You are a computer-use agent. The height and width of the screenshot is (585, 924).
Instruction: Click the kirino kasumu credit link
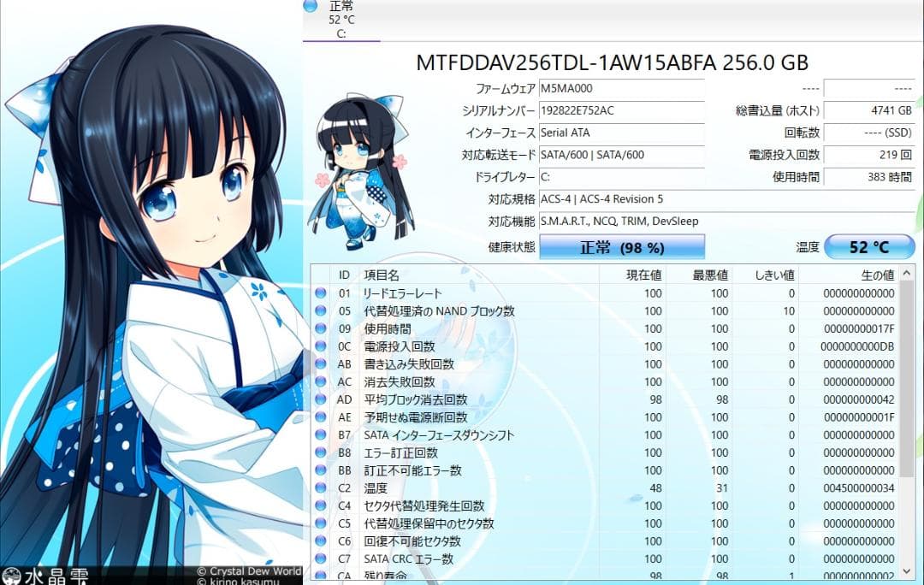click(240, 580)
